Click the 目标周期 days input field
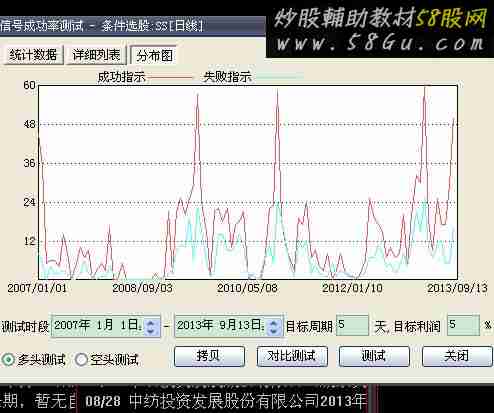 click(352, 325)
